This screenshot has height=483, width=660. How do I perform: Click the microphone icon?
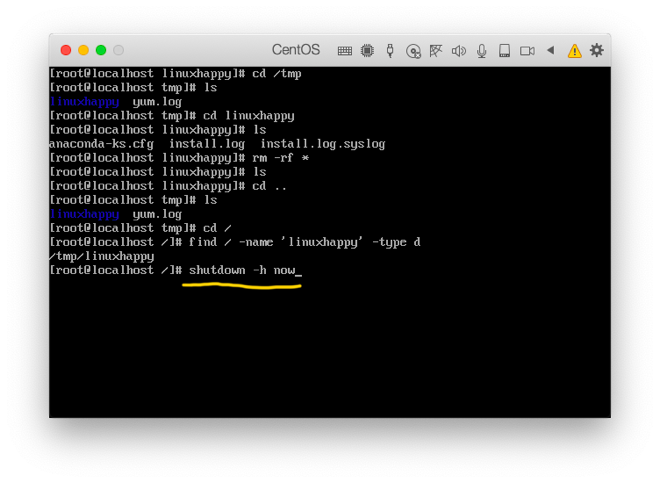(x=482, y=51)
